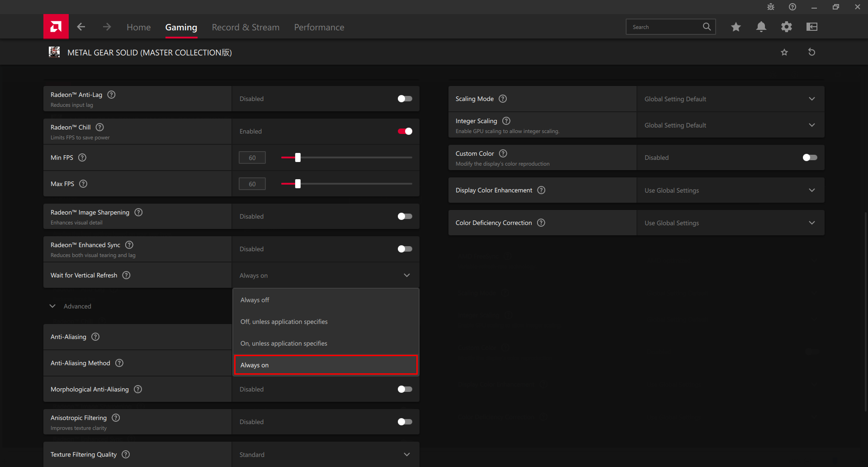Show help for Anti-Aliasing Method
The height and width of the screenshot is (467, 868).
[119, 363]
